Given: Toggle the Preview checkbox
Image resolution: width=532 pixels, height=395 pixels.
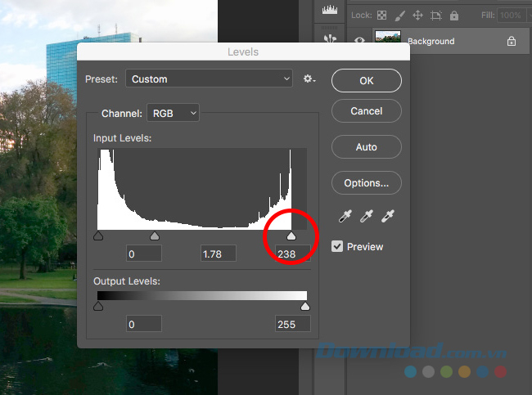Looking at the screenshot, I should pos(337,246).
